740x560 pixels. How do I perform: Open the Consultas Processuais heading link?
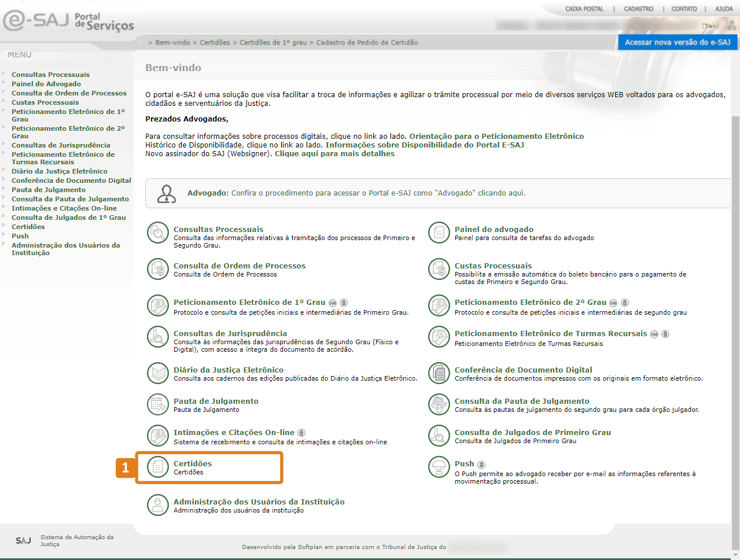click(x=218, y=230)
